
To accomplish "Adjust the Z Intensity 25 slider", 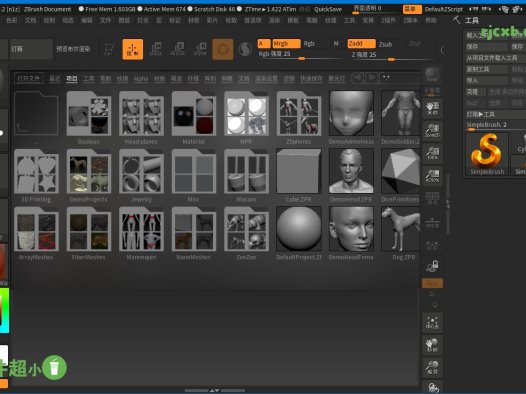I will [391, 55].
